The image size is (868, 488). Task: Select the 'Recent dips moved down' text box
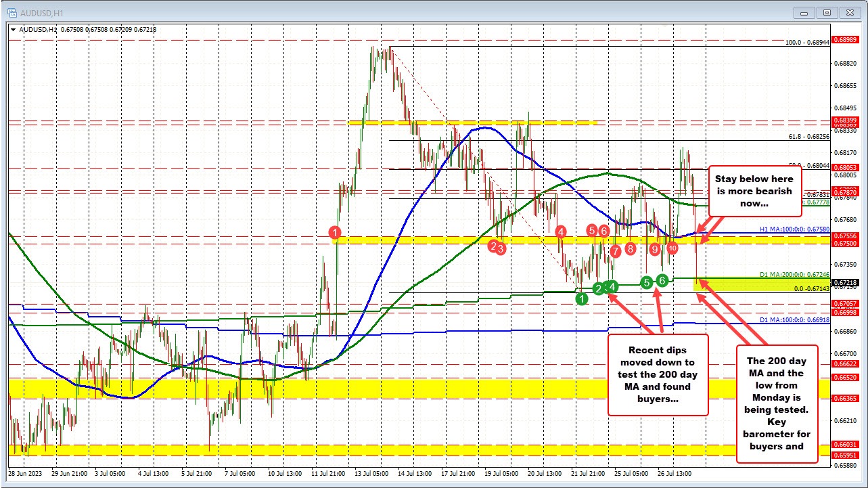[658, 374]
